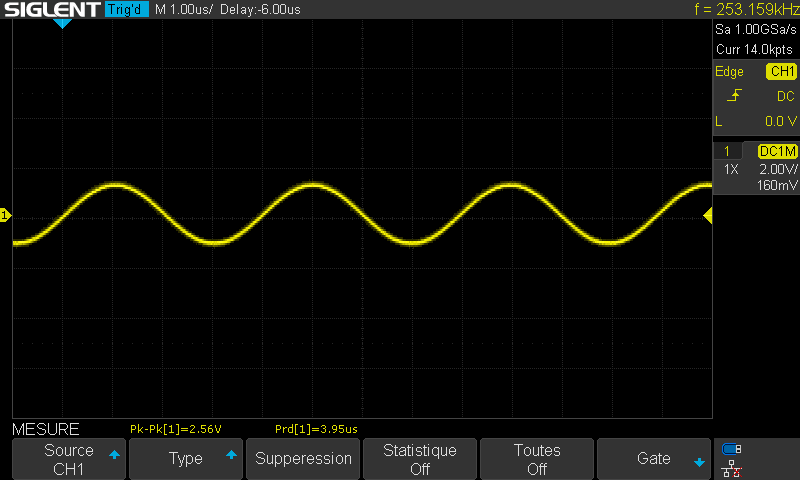Click the SIGLENT logo

pyautogui.click(x=51, y=10)
